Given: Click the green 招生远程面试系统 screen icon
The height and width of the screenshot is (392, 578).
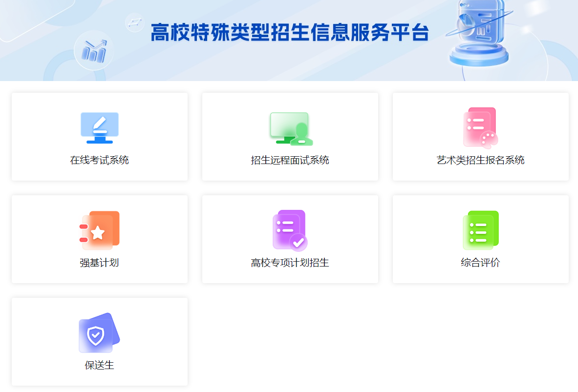Looking at the screenshot, I should (290, 128).
